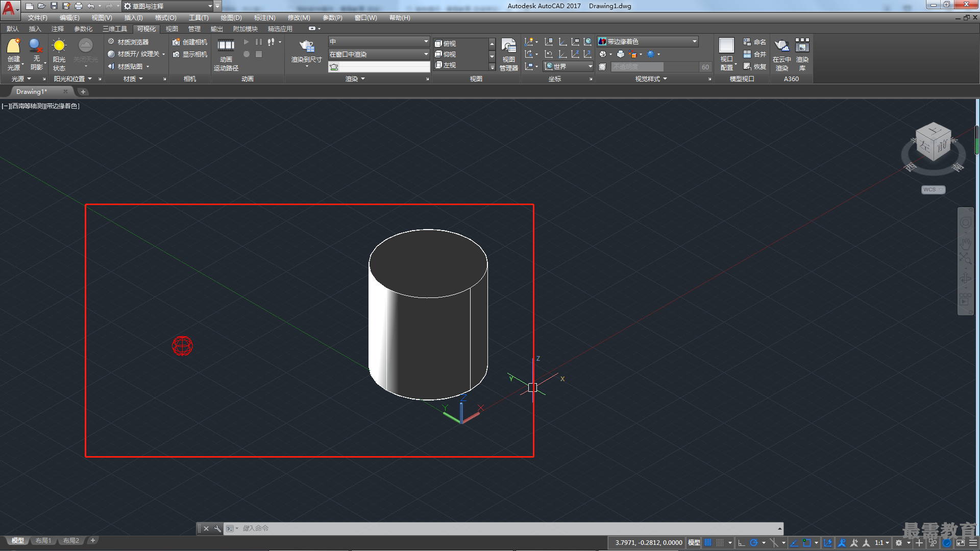
Task: Open the View Manager (视图管理器)
Action: [x=508, y=54]
